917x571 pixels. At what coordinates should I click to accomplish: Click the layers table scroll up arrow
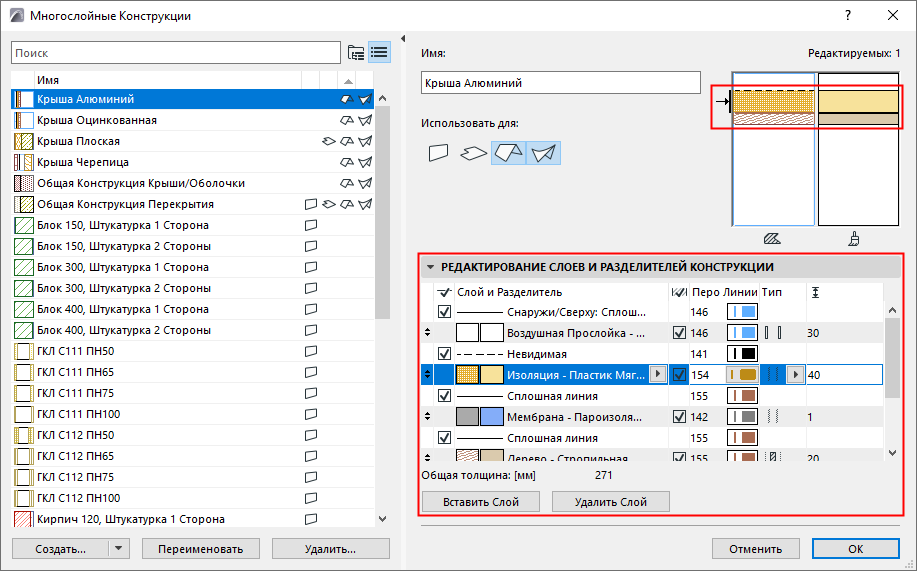892,311
